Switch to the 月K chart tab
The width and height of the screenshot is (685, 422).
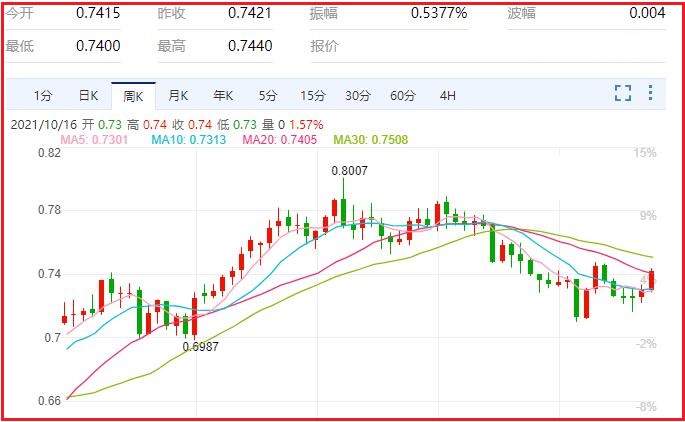tap(178, 96)
